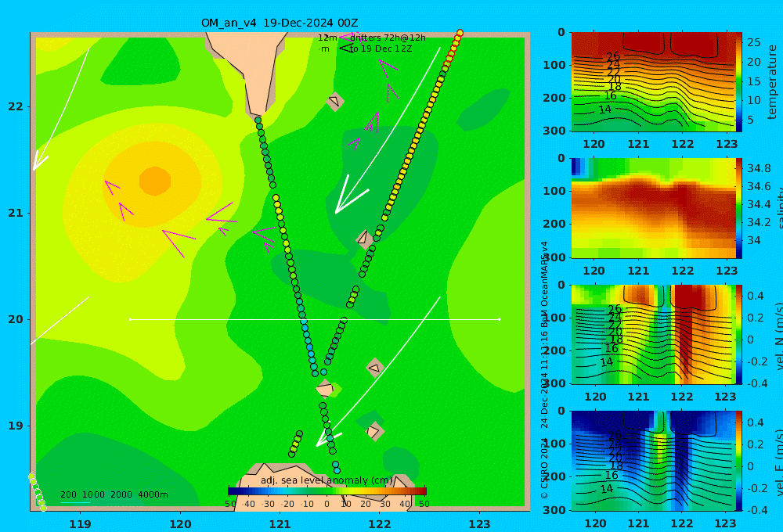The width and height of the screenshot is (783, 532).
Task: Open the vel. E cross-section panel
Action: (x=653, y=461)
